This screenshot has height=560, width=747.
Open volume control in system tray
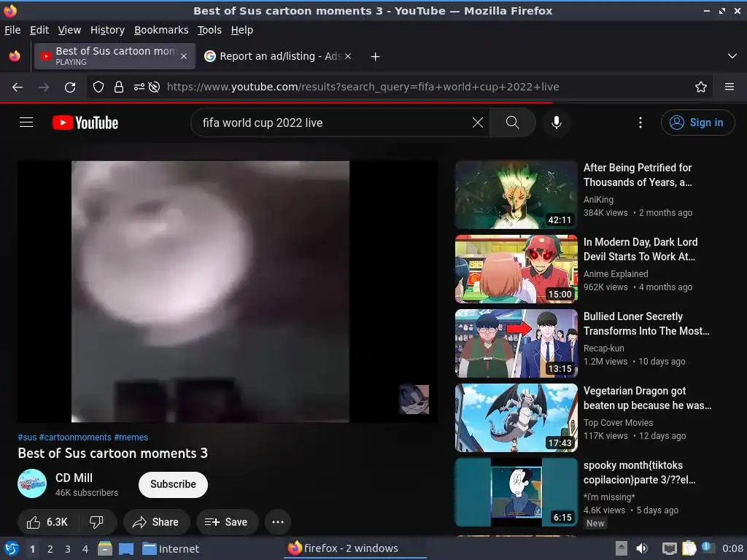pyautogui.click(x=642, y=548)
